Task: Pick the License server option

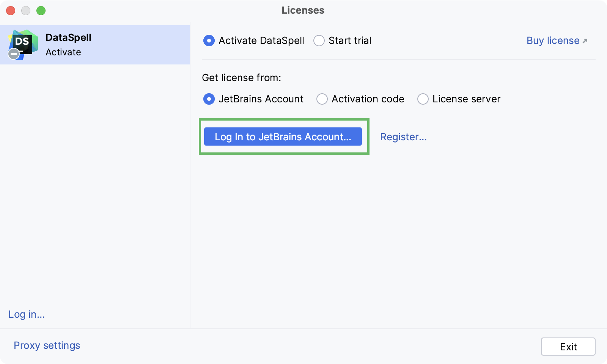Action: [x=423, y=99]
